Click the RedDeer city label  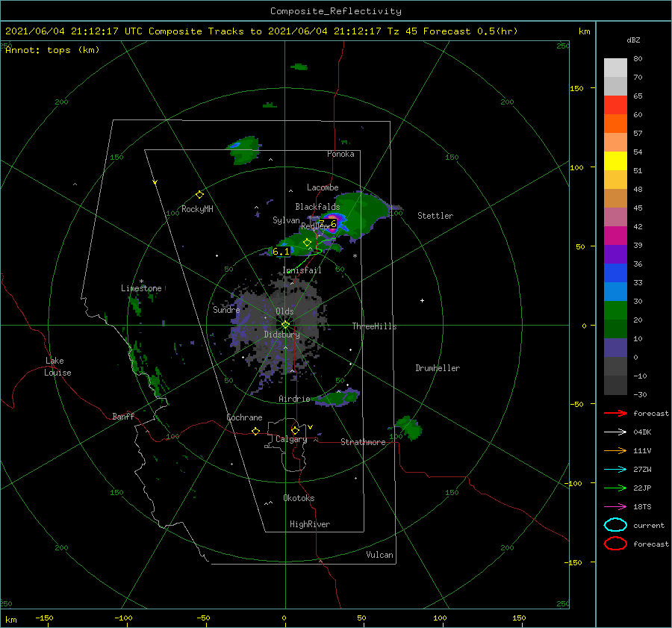point(315,226)
